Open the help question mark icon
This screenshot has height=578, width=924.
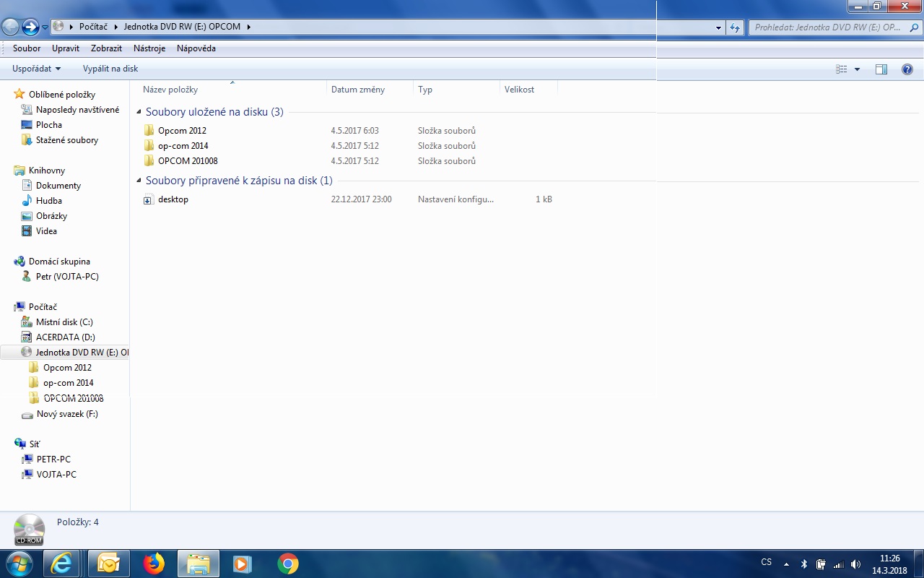[x=907, y=69]
